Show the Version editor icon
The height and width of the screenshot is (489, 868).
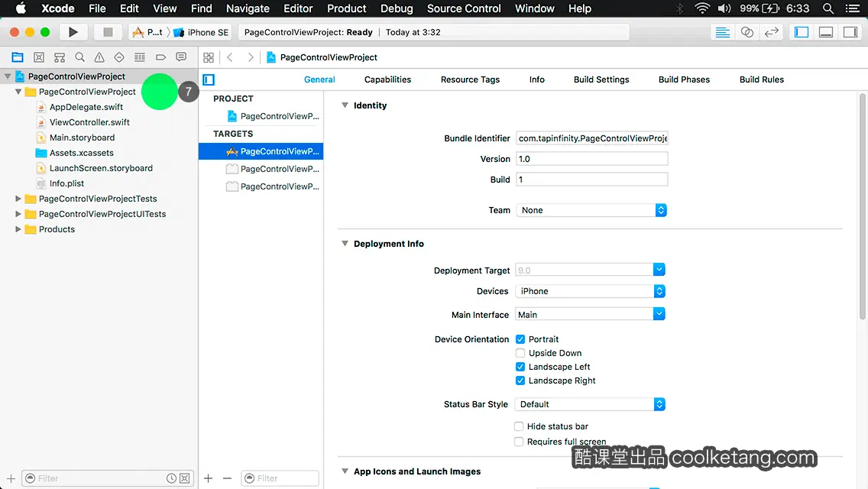coord(771,32)
